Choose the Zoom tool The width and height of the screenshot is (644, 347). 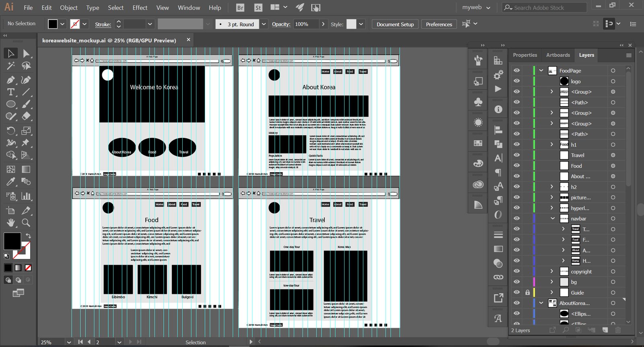pyautogui.click(x=26, y=223)
